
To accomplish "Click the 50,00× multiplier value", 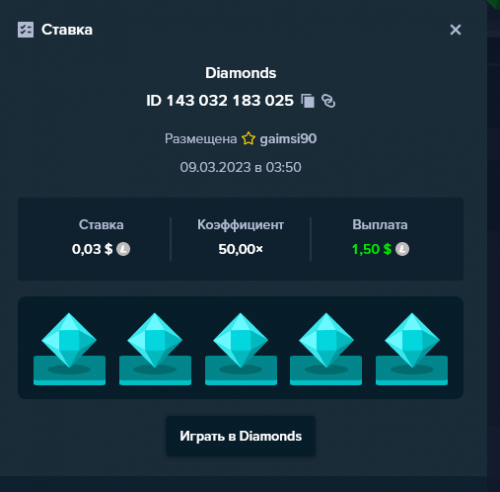I will [241, 249].
